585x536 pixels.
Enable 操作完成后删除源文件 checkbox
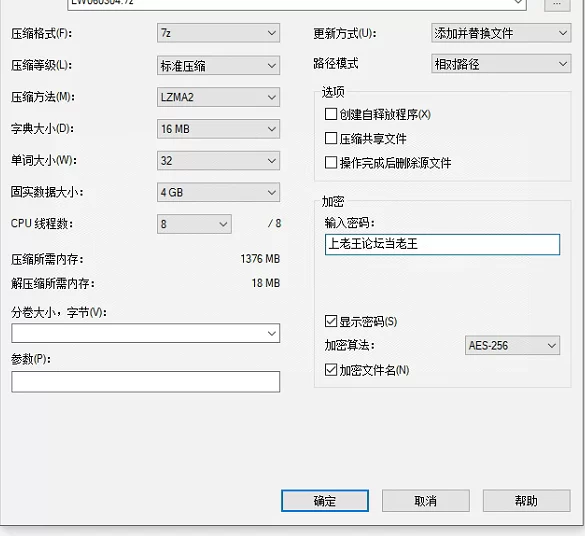[331, 163]
